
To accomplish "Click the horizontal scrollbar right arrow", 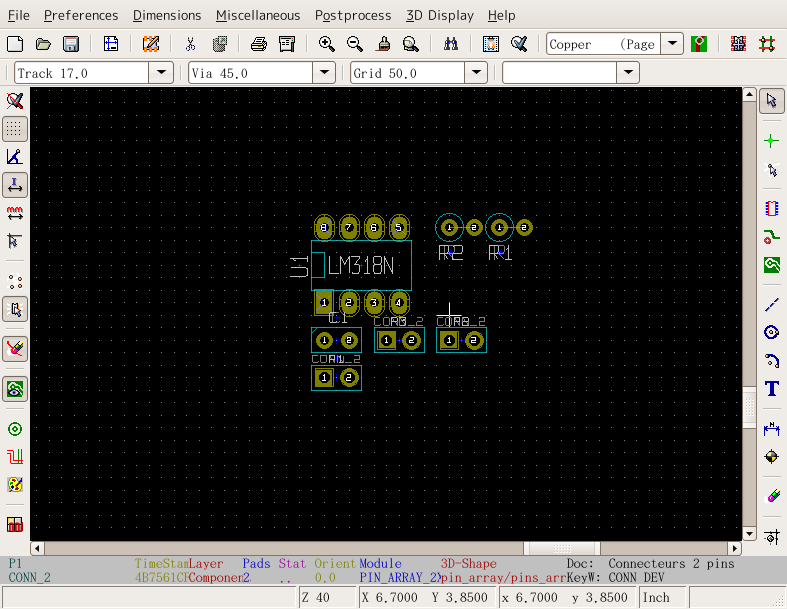I will (x=733, y=548).
